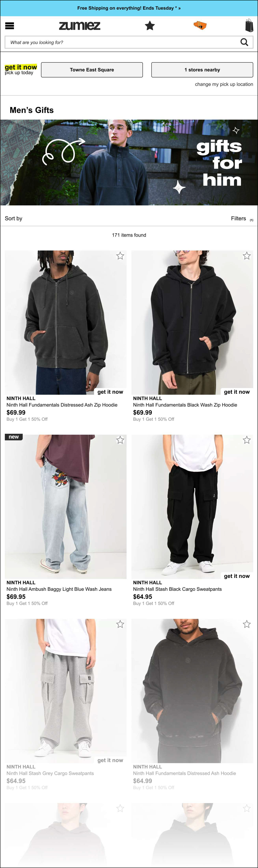Favorite the Stash Black Cargo Sweatpants star
258x868 pixels.
[x=247, y=440]
